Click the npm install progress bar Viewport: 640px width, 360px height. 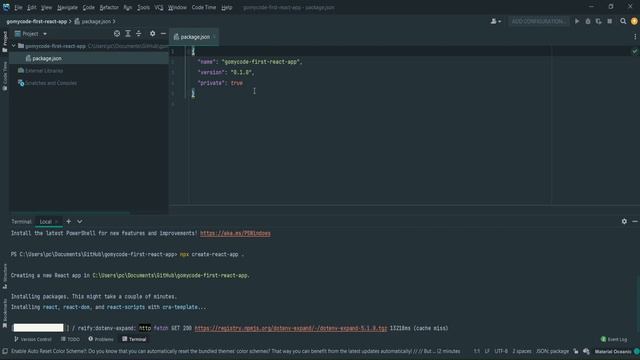38,328
